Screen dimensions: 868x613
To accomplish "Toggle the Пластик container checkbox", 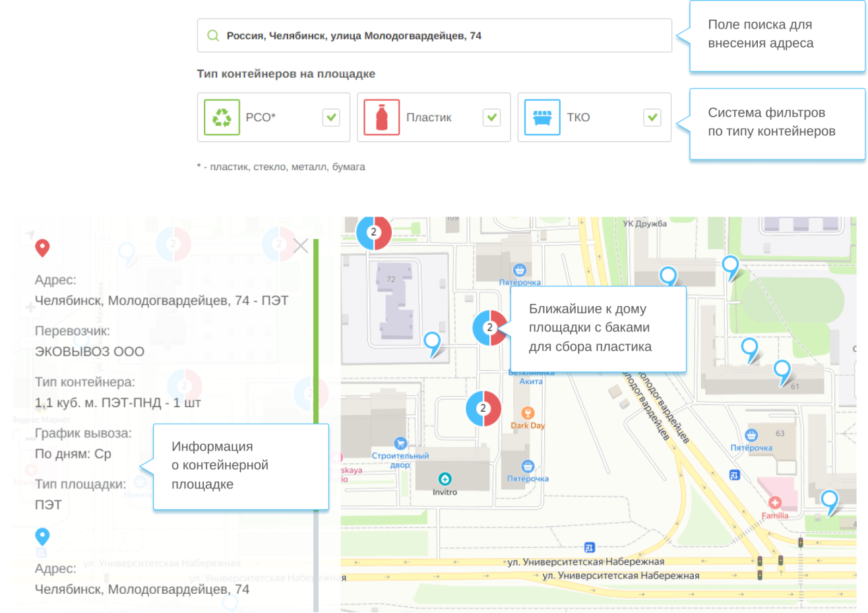I will [491, 117].
